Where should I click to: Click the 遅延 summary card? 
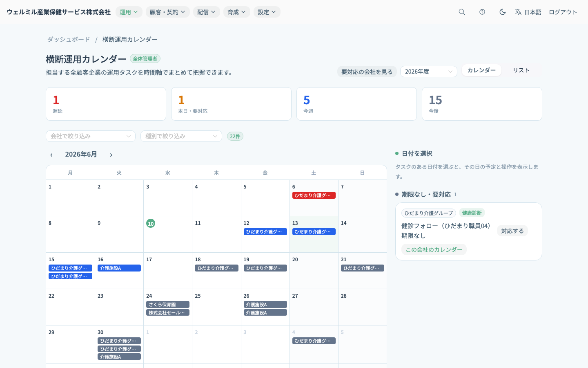[x=106, y=104]
